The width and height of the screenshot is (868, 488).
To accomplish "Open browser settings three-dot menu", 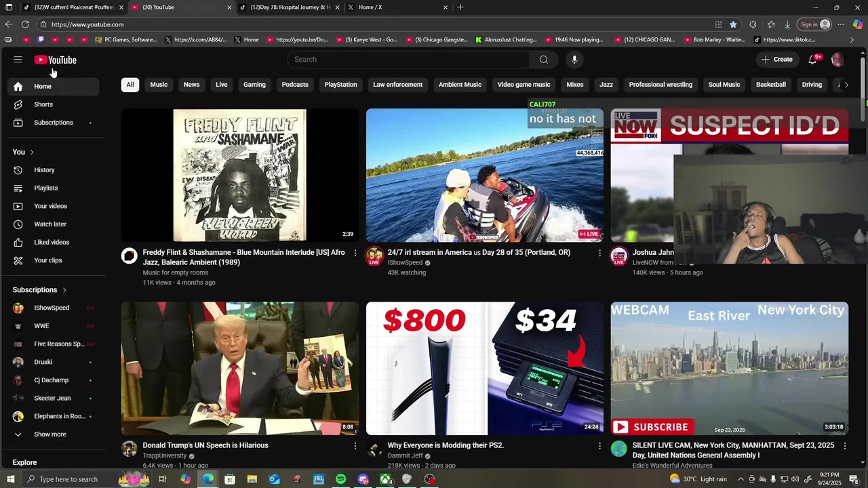I will (x=841, y=24).
